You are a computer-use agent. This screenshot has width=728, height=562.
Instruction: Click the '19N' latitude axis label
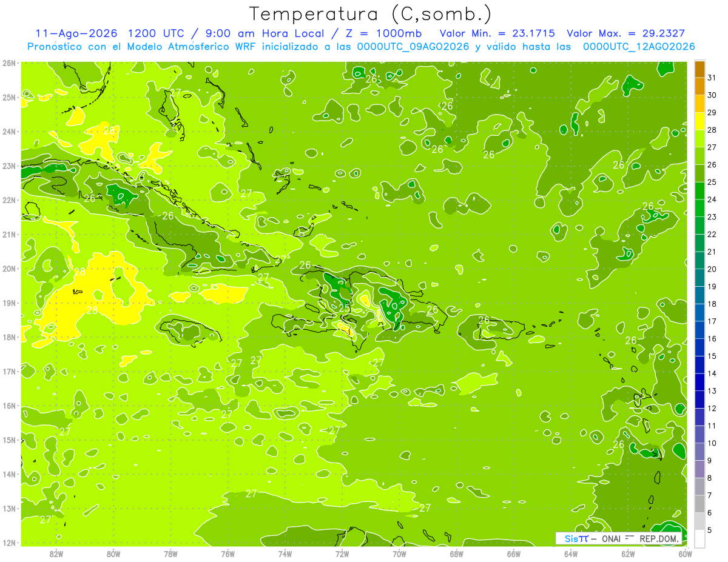pyautogui.click(x=10, y=303)
